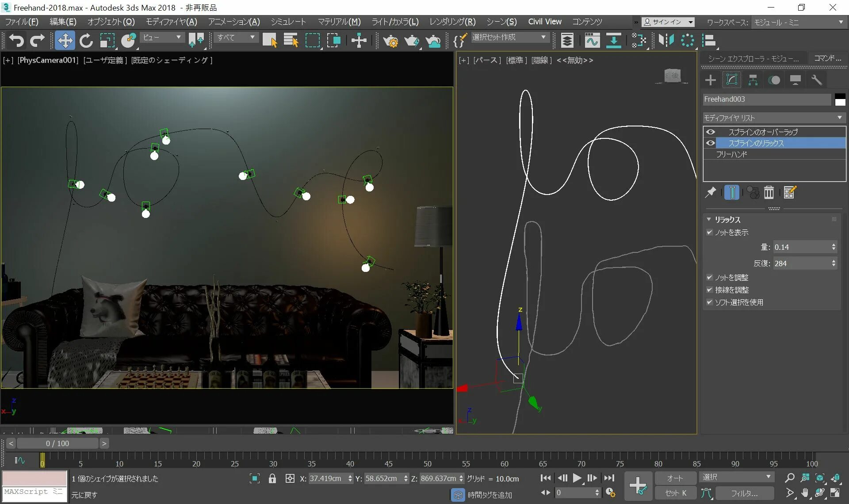Switch to the Modify panel tab
This screenshot has width=849, height=504.
[x=732, y=80]
